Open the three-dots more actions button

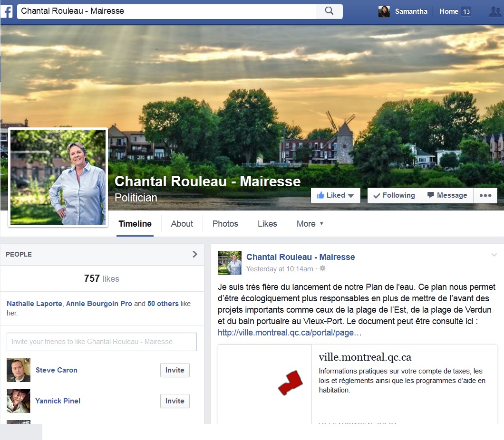tap(485, 195)
